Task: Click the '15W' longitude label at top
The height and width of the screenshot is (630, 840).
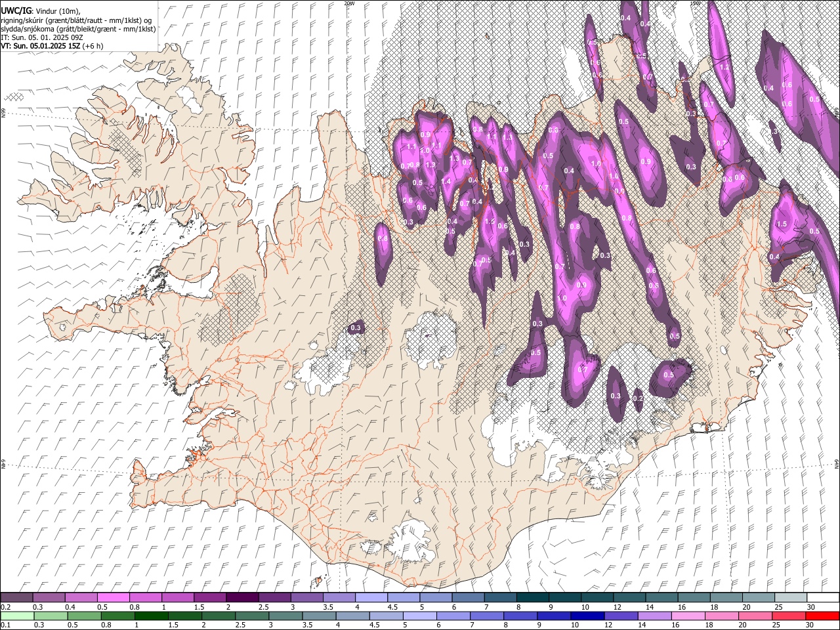Action: tap(695, 3)
